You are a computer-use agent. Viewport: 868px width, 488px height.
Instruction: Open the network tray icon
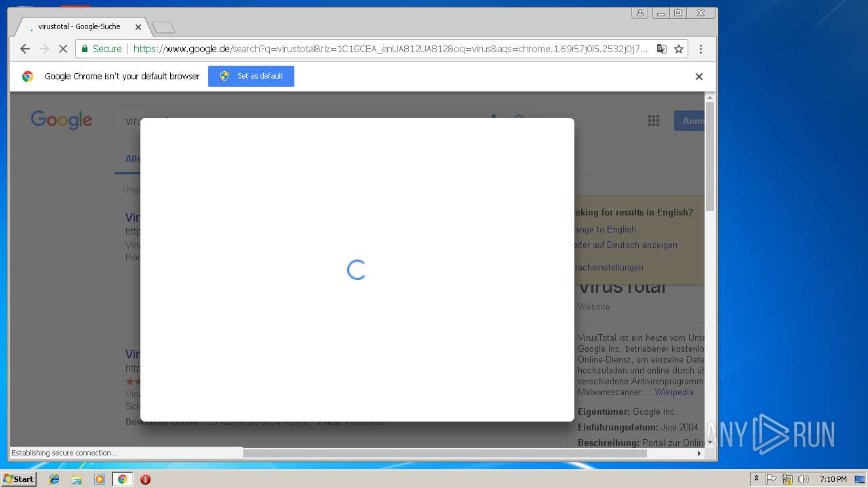[787, 479]
